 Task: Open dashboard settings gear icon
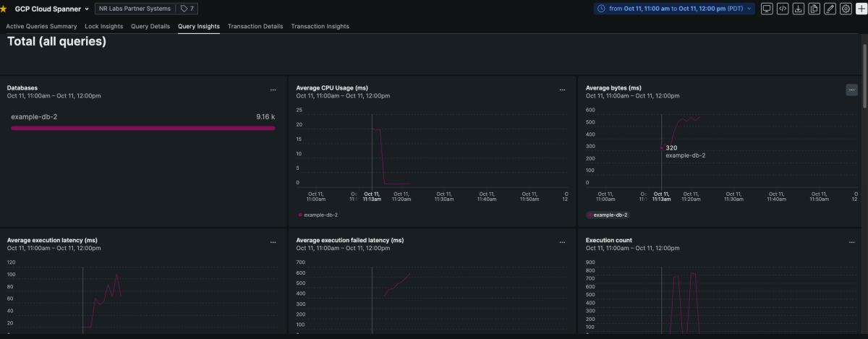[846, 9]
